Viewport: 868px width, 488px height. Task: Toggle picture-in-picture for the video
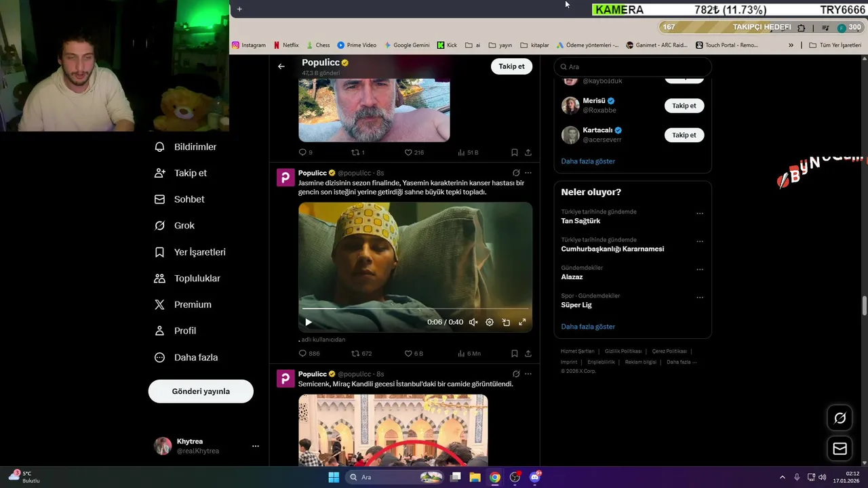coord(506,323)
